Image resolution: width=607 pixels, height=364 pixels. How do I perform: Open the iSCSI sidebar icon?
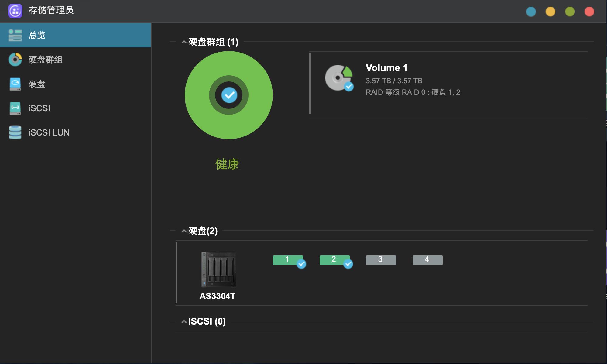pos(15,108)
